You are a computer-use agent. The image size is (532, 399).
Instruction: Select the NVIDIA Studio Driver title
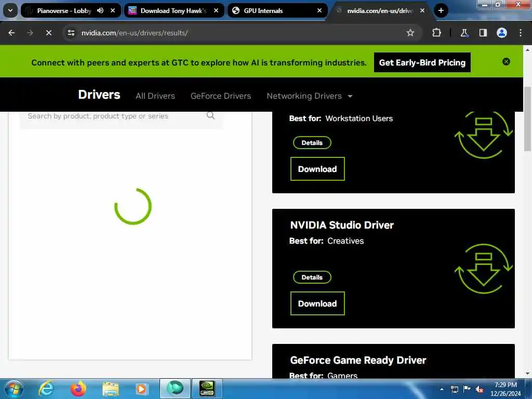[342, 225]
